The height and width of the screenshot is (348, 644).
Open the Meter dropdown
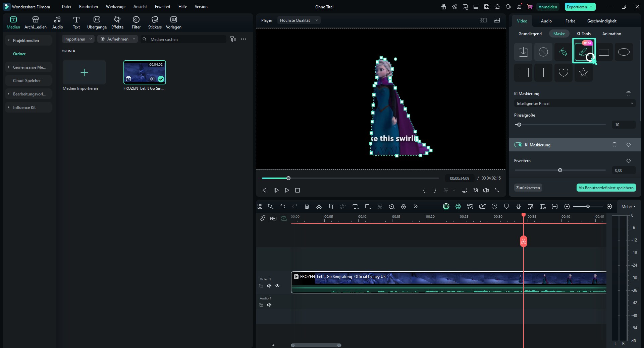[x=628, y=207]
